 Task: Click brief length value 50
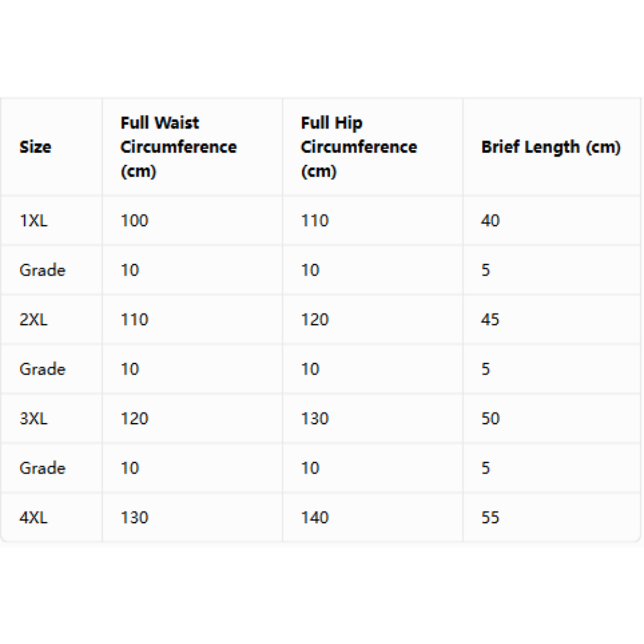[490, 419]
